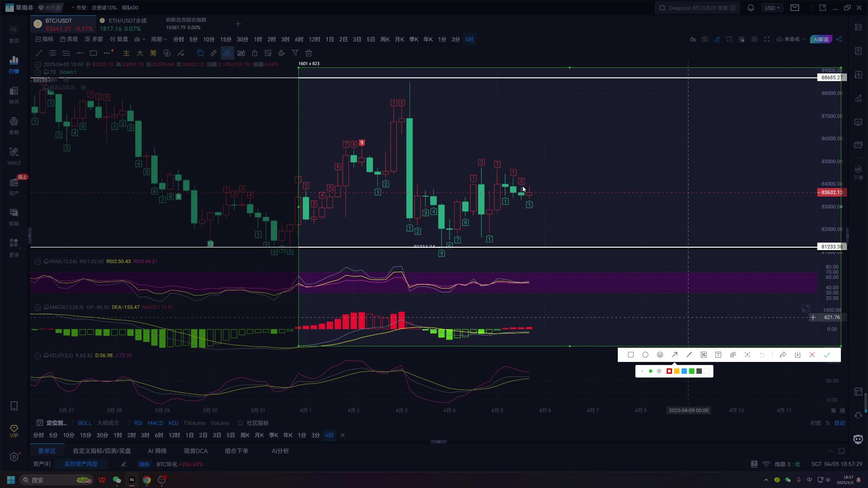Click the magnet snap icon
Viewport: 868px width, 488px height.
click(281, 53)
